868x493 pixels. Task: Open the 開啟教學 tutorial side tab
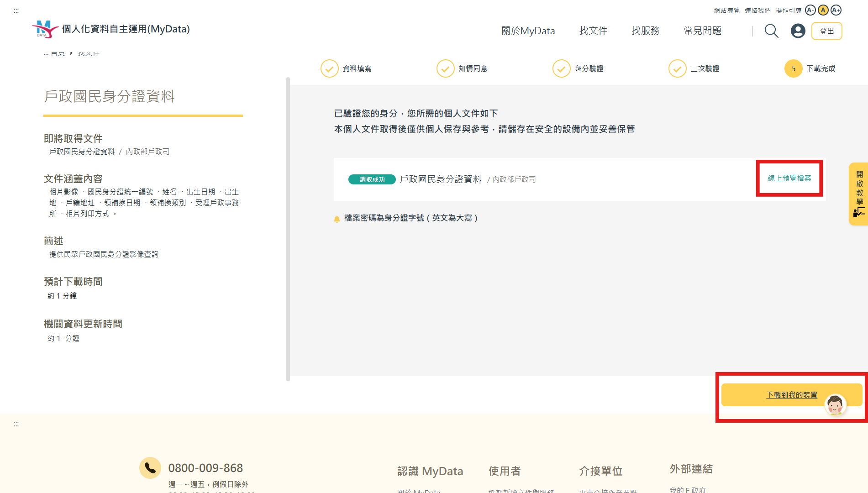point(858,194)
